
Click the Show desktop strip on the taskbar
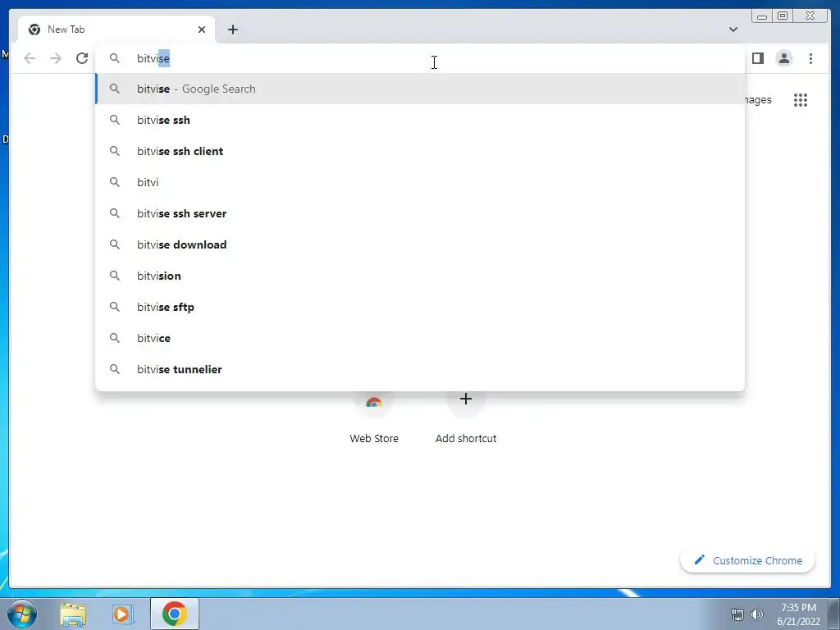(834, 614)
